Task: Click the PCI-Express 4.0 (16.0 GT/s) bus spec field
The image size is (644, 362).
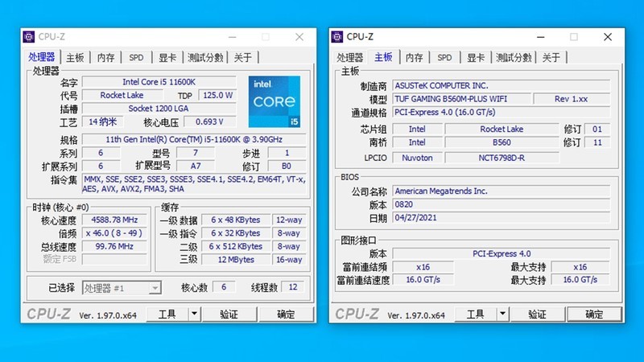Action: (x=501, y=112)
